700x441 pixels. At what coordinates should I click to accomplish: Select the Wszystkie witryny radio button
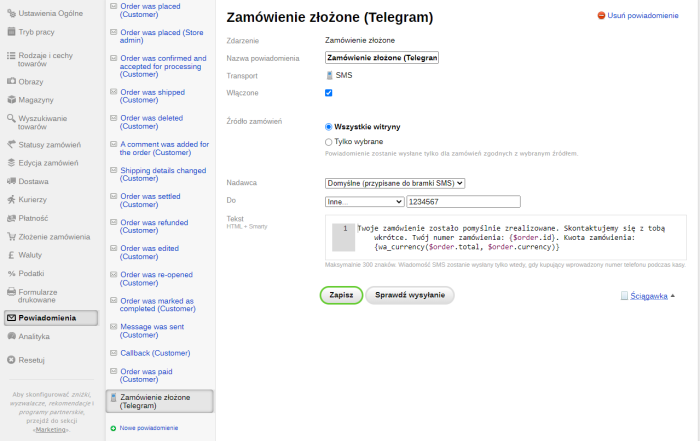[329, 127]
